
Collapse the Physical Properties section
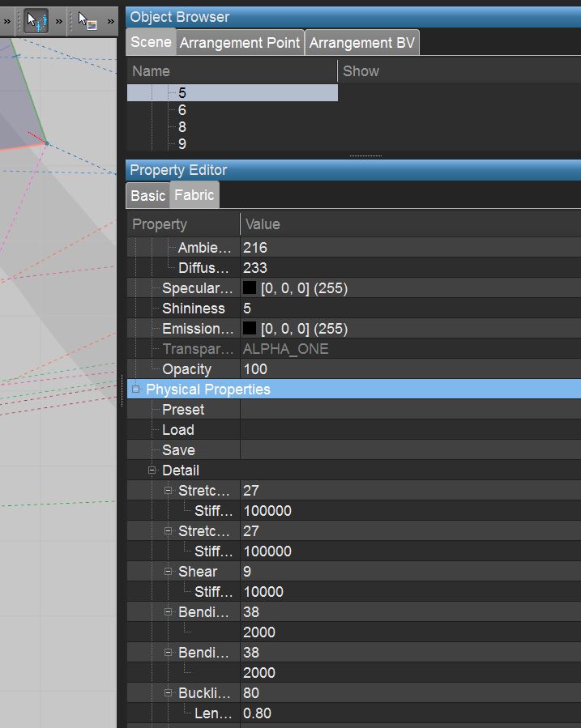click(135, 389)
